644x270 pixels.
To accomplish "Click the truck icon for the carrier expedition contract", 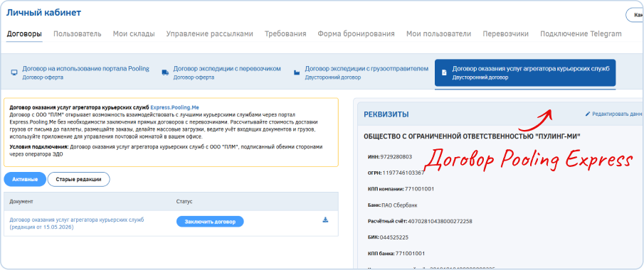I will pyautogui.click(x=165, y=72).
